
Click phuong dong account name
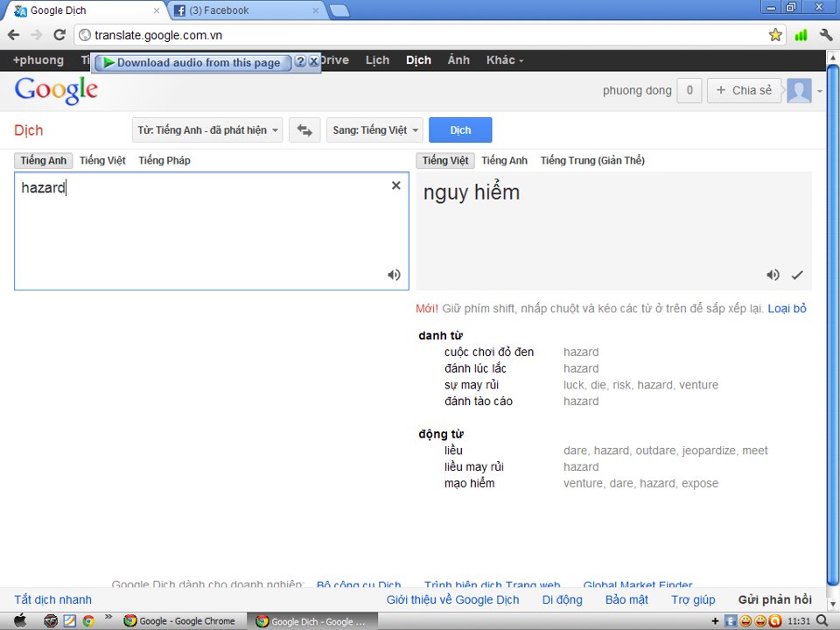tap(637, 90)
